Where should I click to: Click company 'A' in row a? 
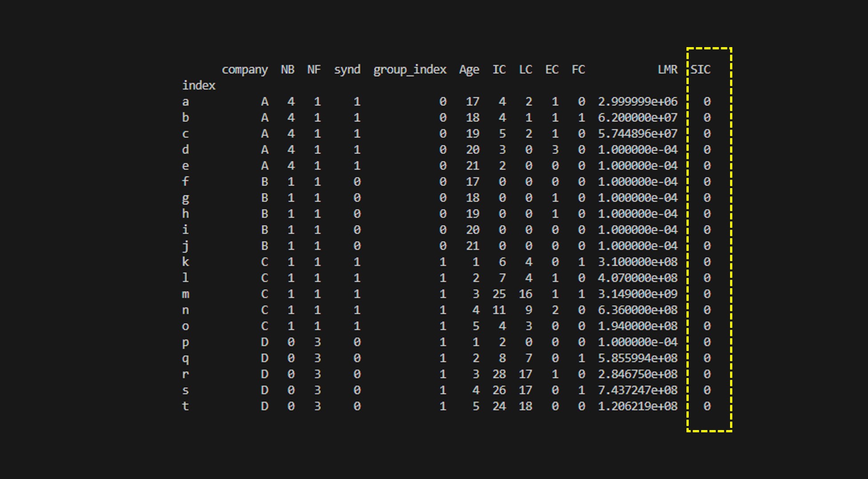(x=265, y=102)
